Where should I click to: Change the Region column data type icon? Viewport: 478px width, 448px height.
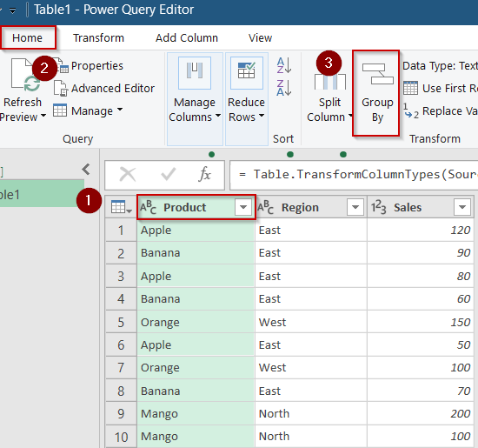(x=266, y=208)
